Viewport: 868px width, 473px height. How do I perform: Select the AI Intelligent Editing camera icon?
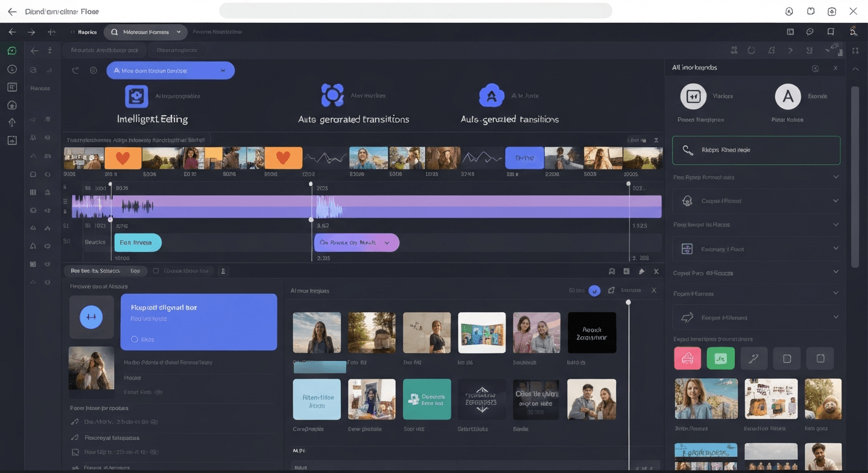(x=136, y=95)
